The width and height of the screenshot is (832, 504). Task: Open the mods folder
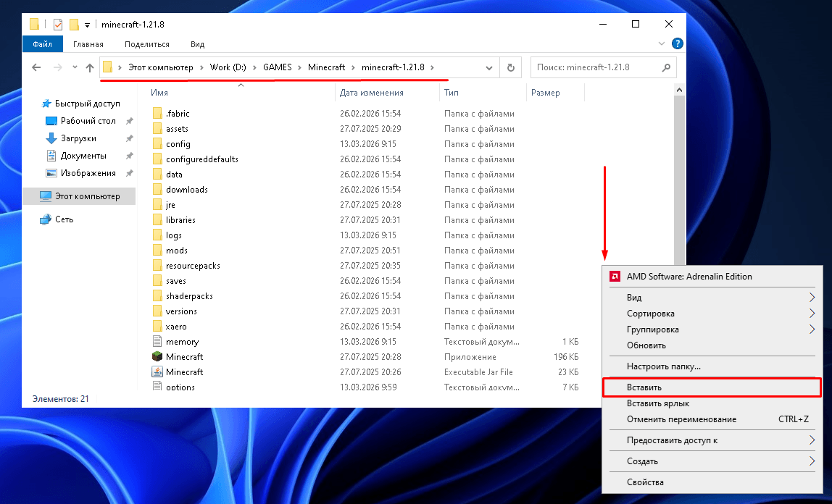pos(176,251)
